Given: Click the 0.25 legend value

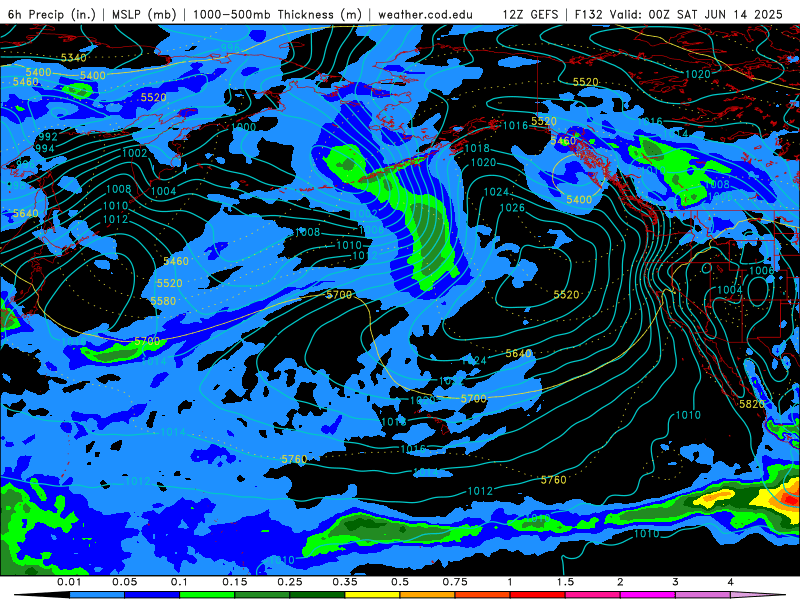Looking at the screenshot, I should pos(290,582).
